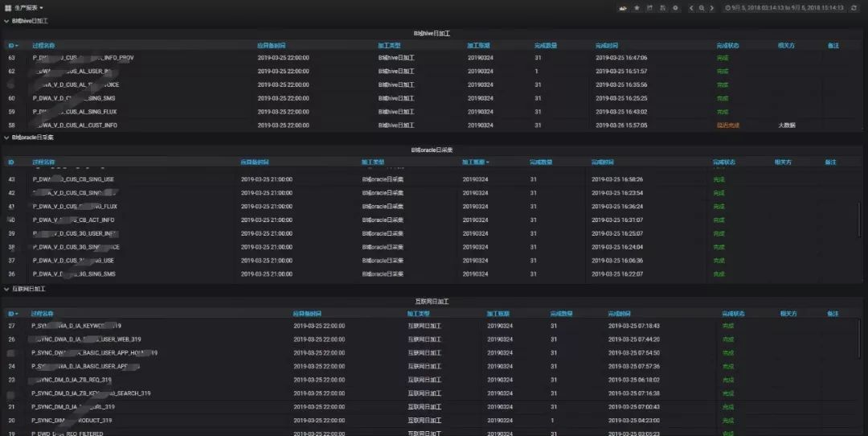Sort B域hive日加工 table by 应具备时间 header
Viewport: 868px width, 436px height.
tap(272, 45)
